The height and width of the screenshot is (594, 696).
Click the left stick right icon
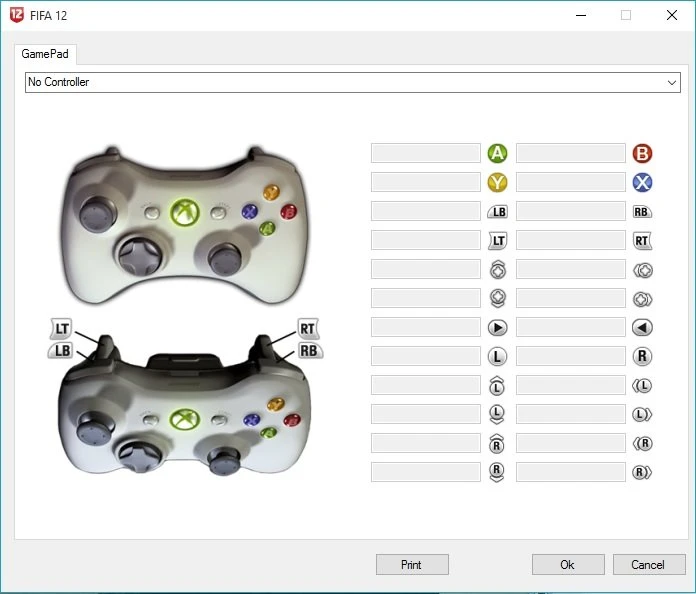pos(642,415)
